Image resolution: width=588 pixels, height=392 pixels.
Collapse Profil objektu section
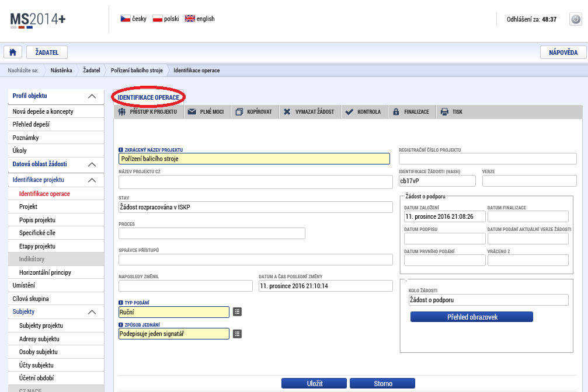(x=92, y=96)
